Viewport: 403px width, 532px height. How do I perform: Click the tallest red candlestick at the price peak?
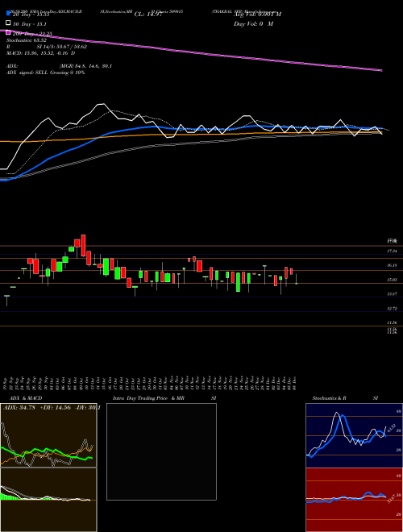[x=83, y=245]
